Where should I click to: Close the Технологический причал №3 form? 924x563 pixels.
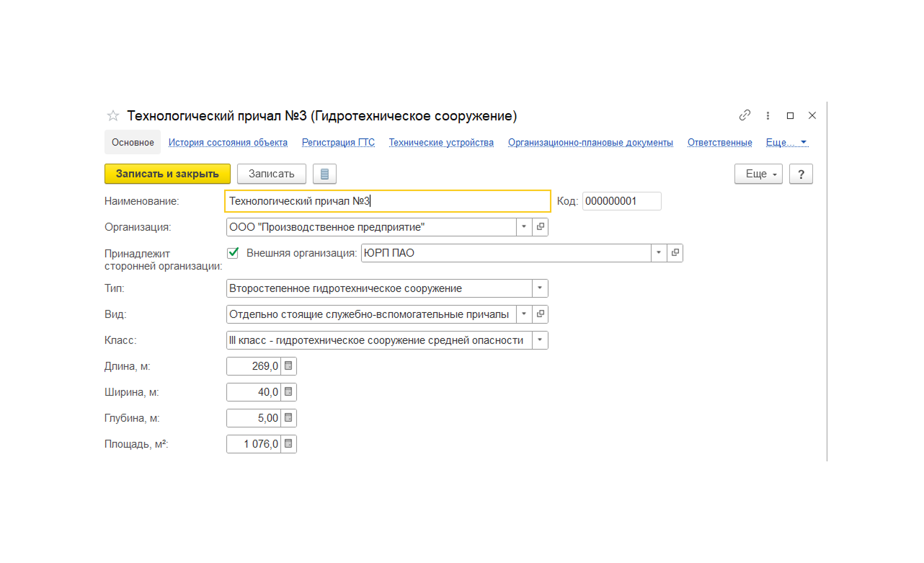click(812, 115)
